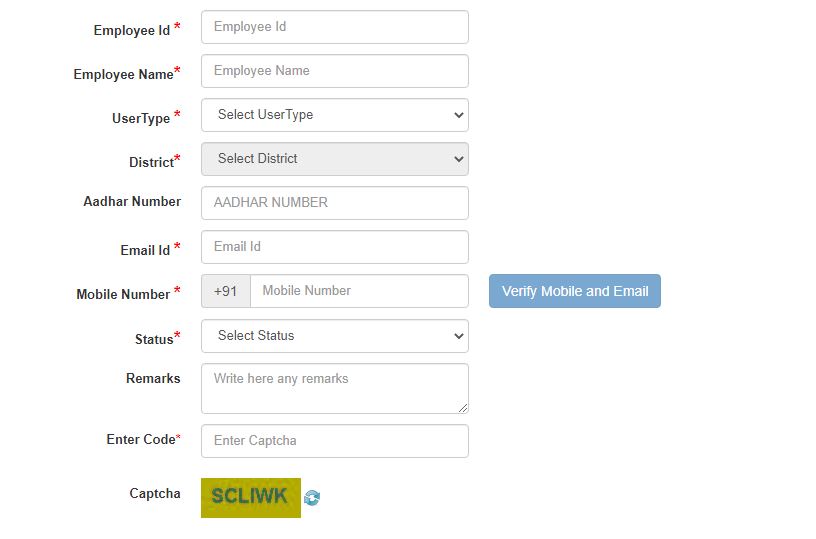Image resolution: width=816 pixels, height=539 pixels.
Task: Click the +91 country code prefix
Action: pos(226,291)
